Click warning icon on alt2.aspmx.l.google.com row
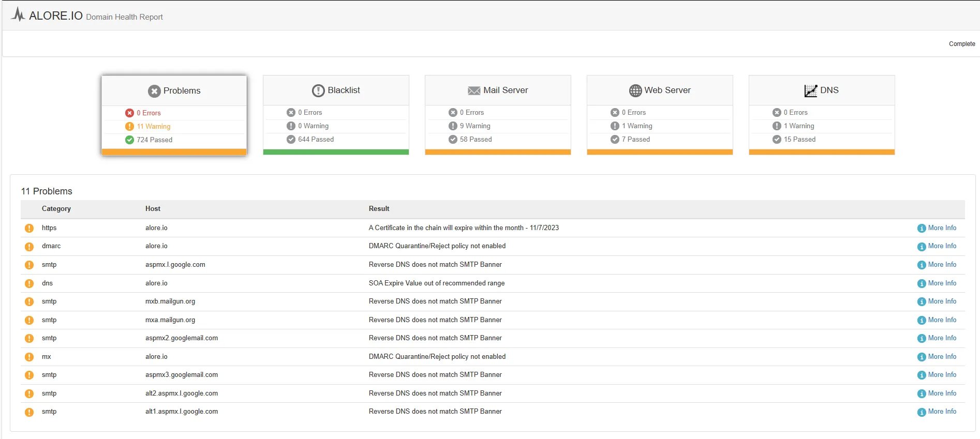This screenshot has height=439, width=980. pos(29,393)
